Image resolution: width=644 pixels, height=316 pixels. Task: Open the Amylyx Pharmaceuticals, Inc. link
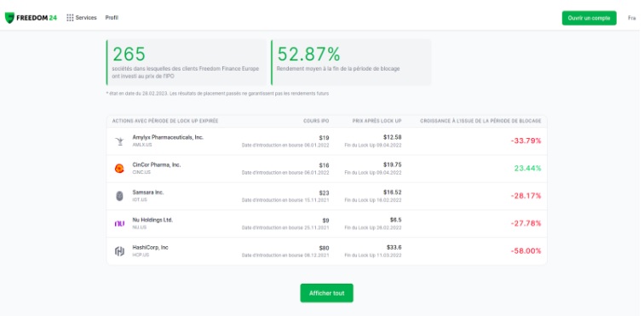(168, 137)
